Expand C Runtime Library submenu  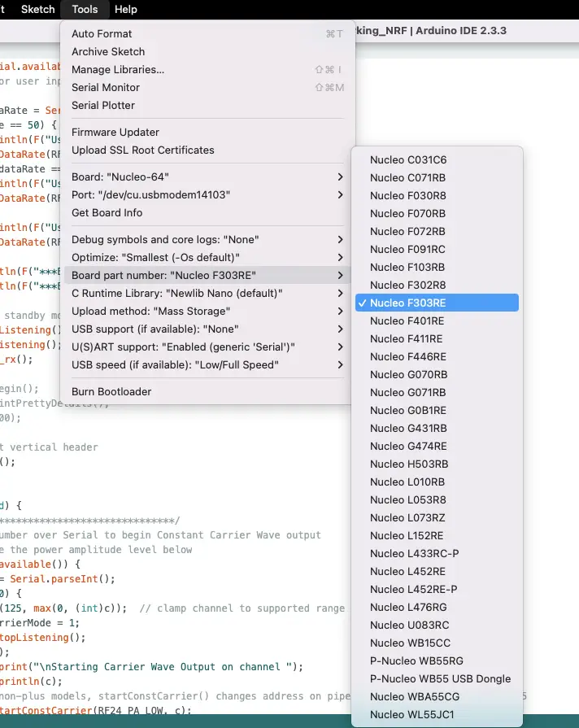click(x=207, y=293)
